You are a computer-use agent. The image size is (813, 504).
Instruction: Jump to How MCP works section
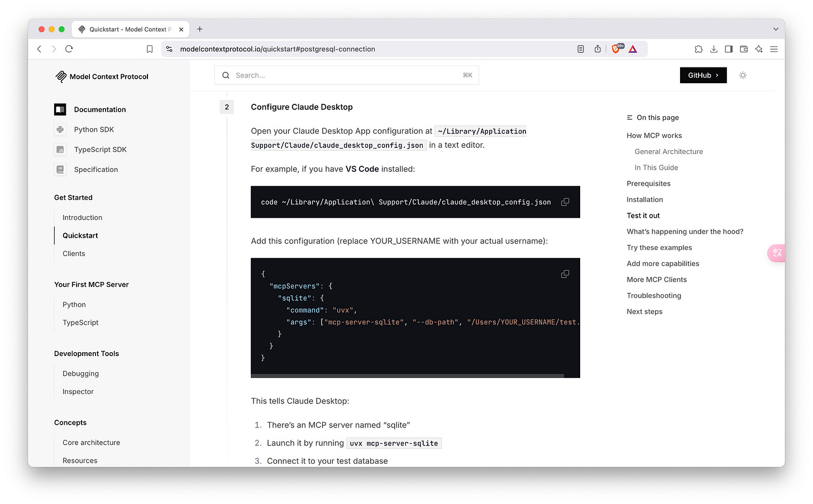[x=654, y=136]
